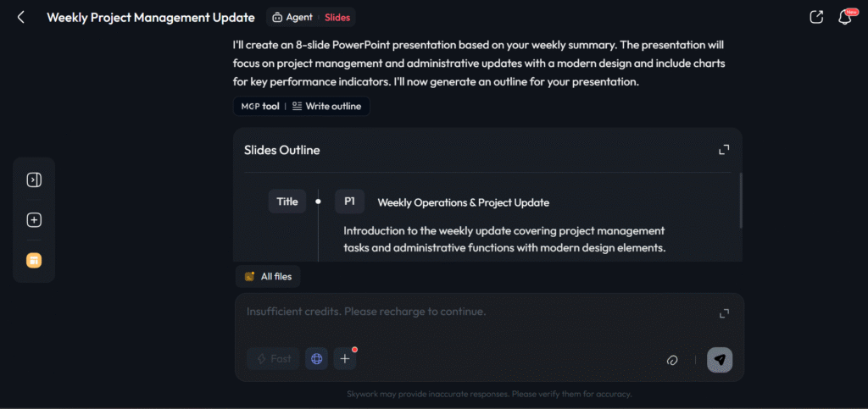Click the Slides Outline scrollbar

740,200
